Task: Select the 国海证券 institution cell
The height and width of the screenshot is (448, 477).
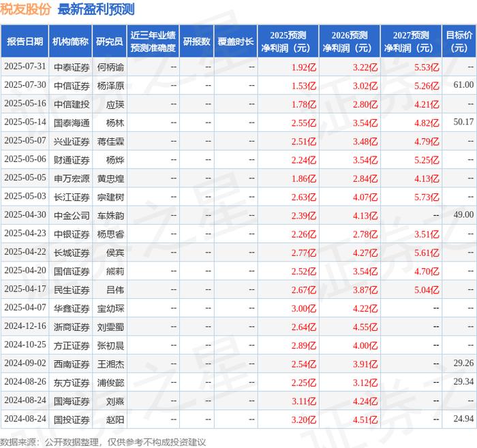Action: (x=72, y=402)
